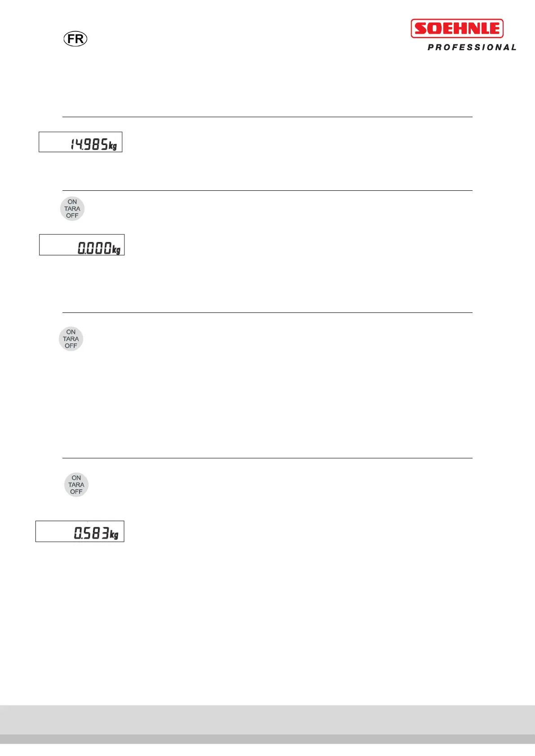Tap ON TARA OFF button above 0.000 display
This screenshot has height=756, width=535.
point(72,209)
